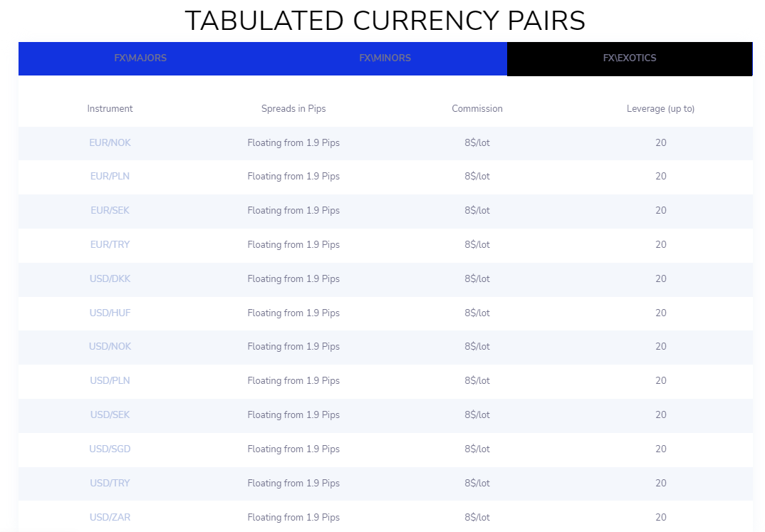Click the spread value in USD/NOK row
This screenshot has height=532, width=765.
pos(293,347)
